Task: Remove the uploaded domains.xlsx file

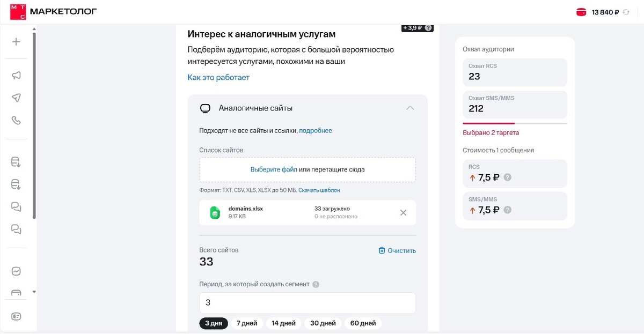Action: 403,212
